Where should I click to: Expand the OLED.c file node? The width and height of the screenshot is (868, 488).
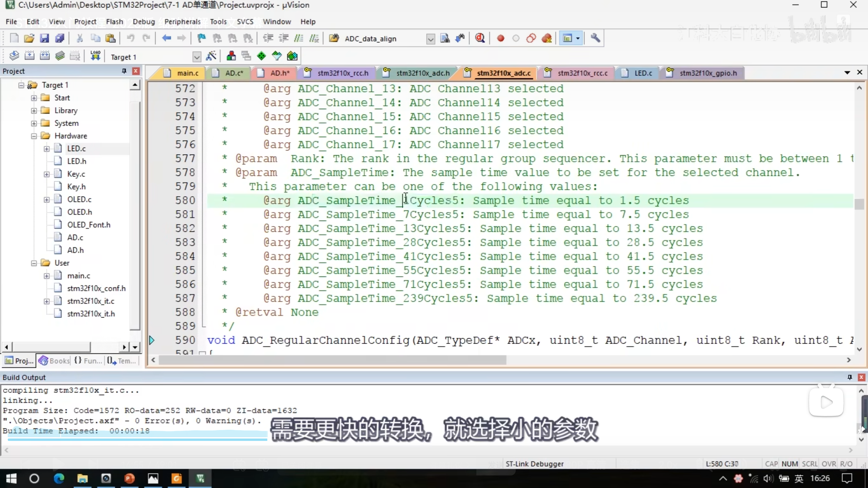pos(46,200)
